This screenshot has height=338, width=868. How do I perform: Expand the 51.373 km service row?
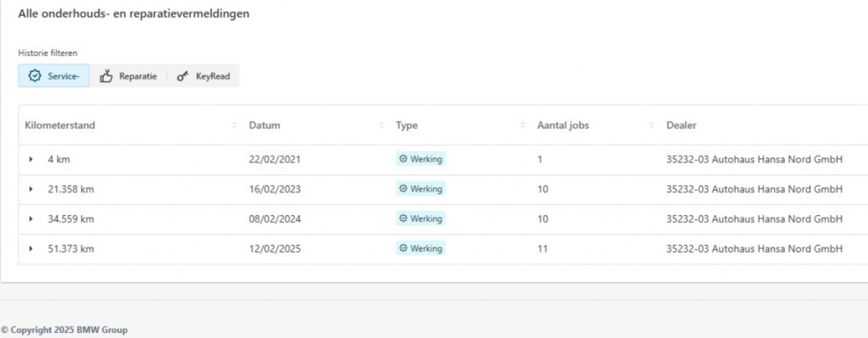[x=31, y=249]
